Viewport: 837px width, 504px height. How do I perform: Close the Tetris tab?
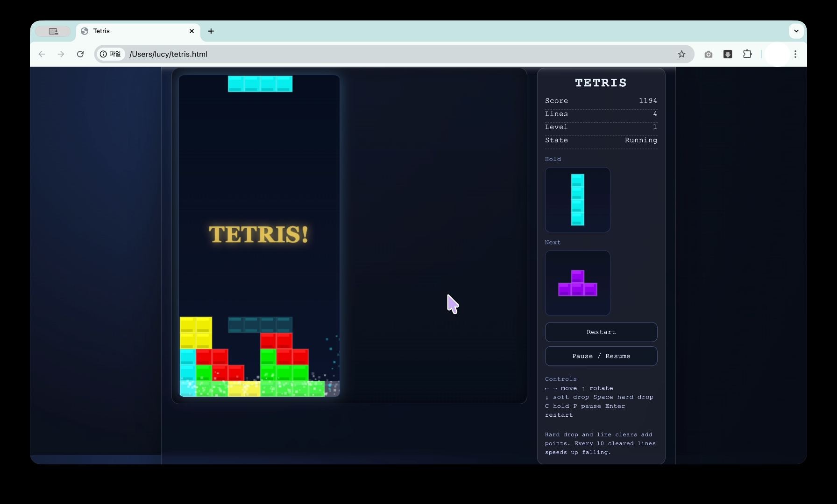click(x=192, y=31)
